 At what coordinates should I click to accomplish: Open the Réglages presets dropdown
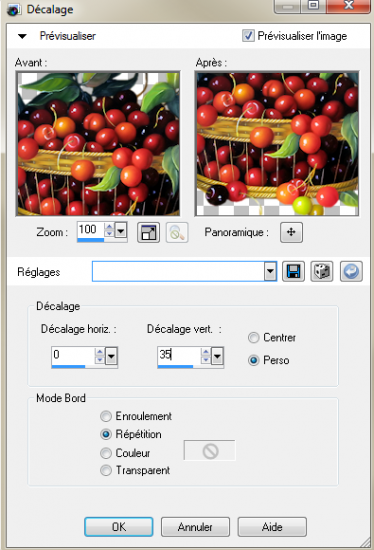pyautogui.click(x=270, y=271)
